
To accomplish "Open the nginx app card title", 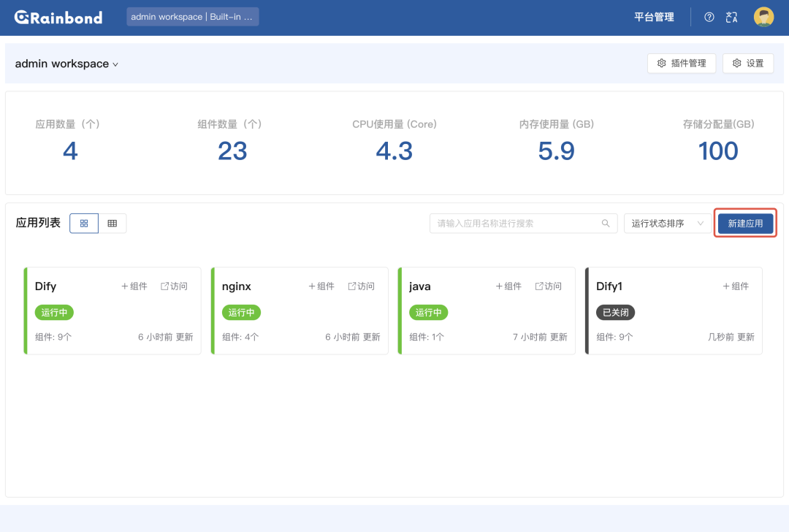I will (x=237, y=286).
